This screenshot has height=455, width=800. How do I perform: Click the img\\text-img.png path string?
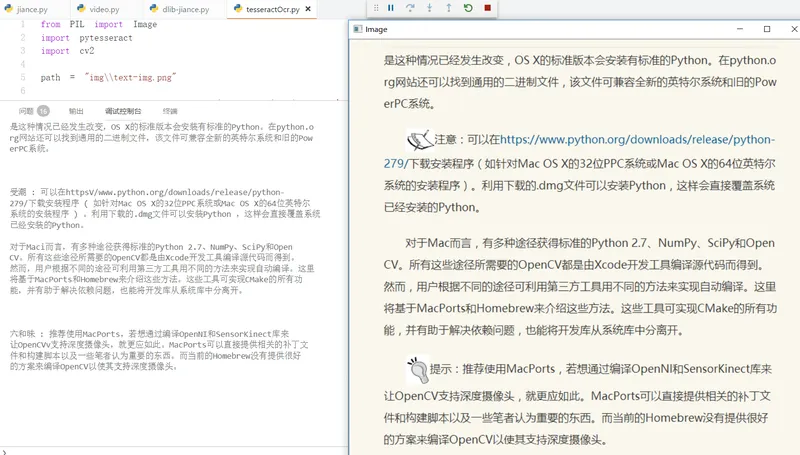131,78
